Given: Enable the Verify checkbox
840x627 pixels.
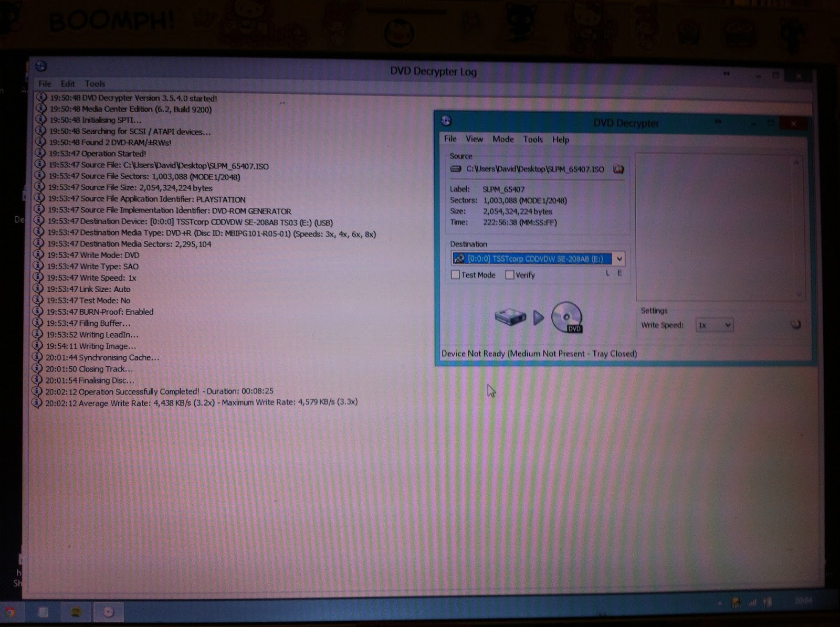Looking at the screenshot, I should click(x=509, y=274).
